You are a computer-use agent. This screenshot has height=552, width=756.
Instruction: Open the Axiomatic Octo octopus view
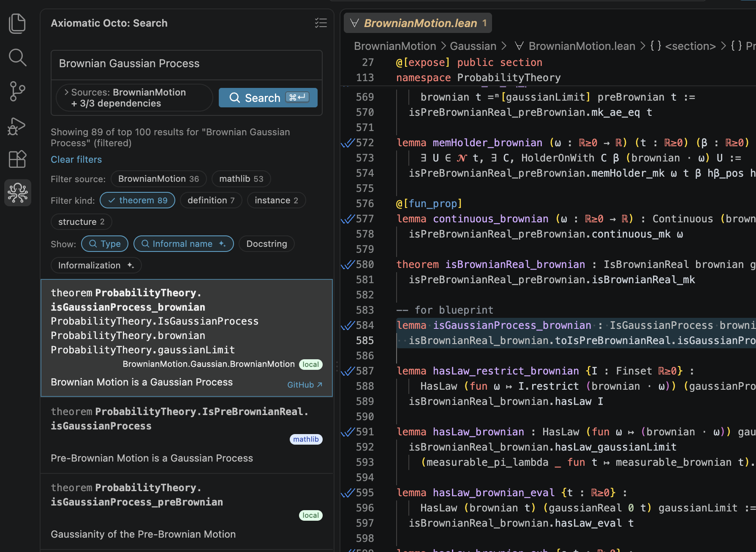[x=17, y=193]
